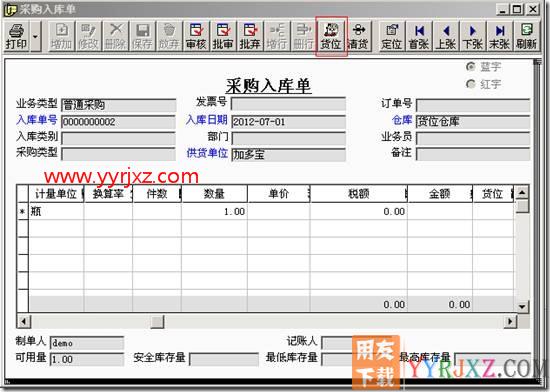Image resolution: width=550 pixels, height=392 pixels.
Task: Click the table scroll up arrow
Action: 522,192
